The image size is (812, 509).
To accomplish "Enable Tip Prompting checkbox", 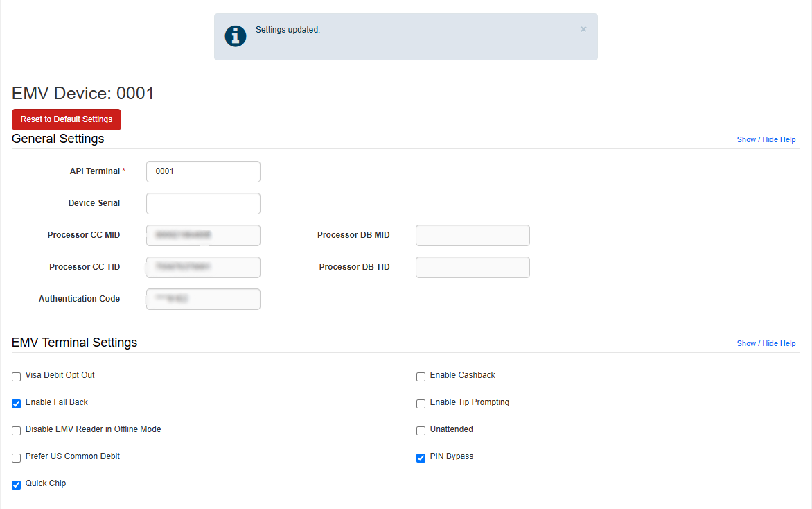I will (x=421, y=404).
